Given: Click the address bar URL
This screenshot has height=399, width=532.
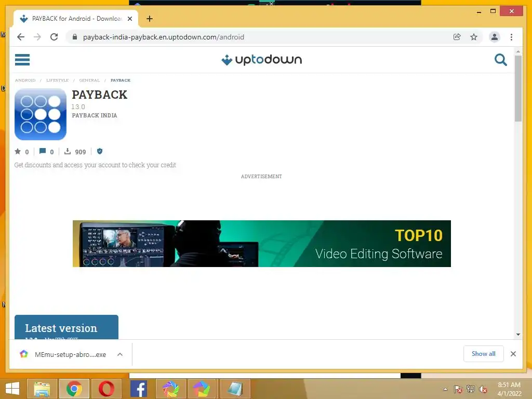Looking at the screenshot, I should pos(164,37).
